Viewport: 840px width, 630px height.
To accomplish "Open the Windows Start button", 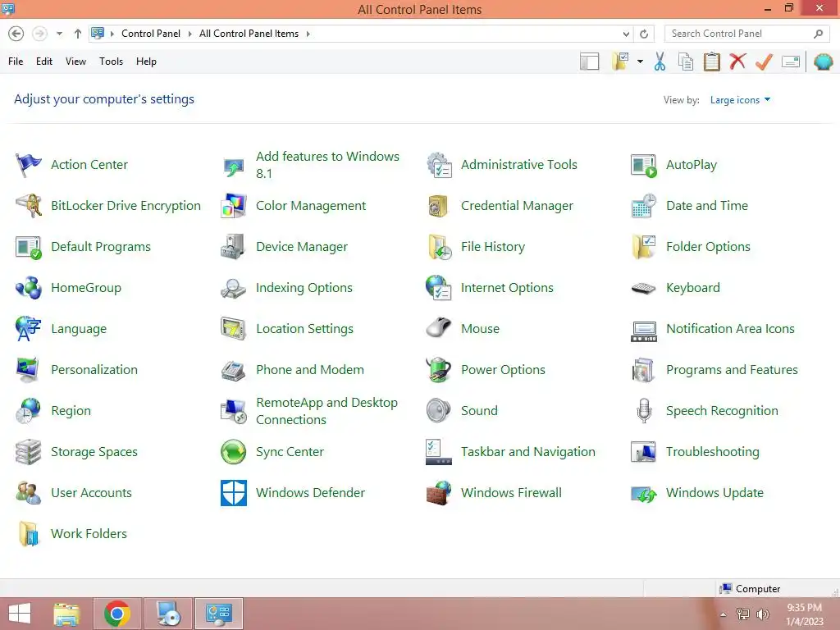I will (x=20, y=614).
